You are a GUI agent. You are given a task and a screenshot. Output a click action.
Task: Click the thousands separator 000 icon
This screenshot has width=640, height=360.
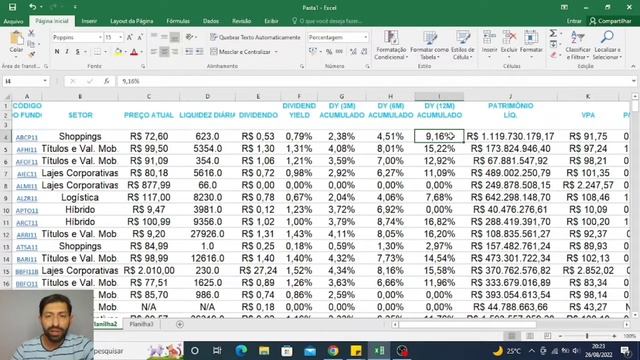[x=339, y=52]
